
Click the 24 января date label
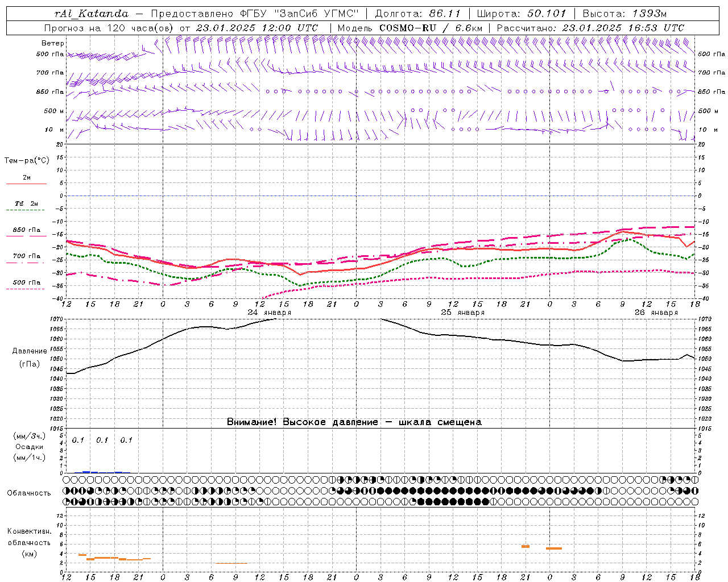pos(270,313)
